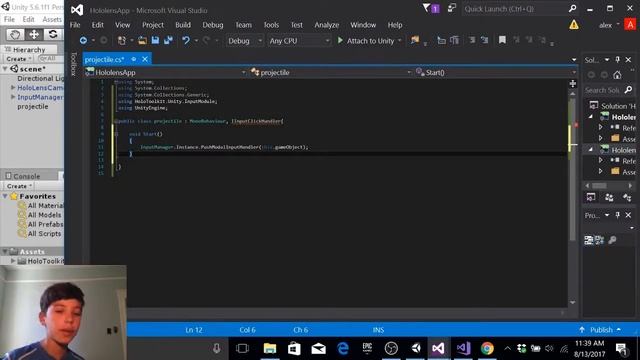Click the feedback icon beside Quick Launch
Screen dimensions: 640x360
tap(451, 8)
